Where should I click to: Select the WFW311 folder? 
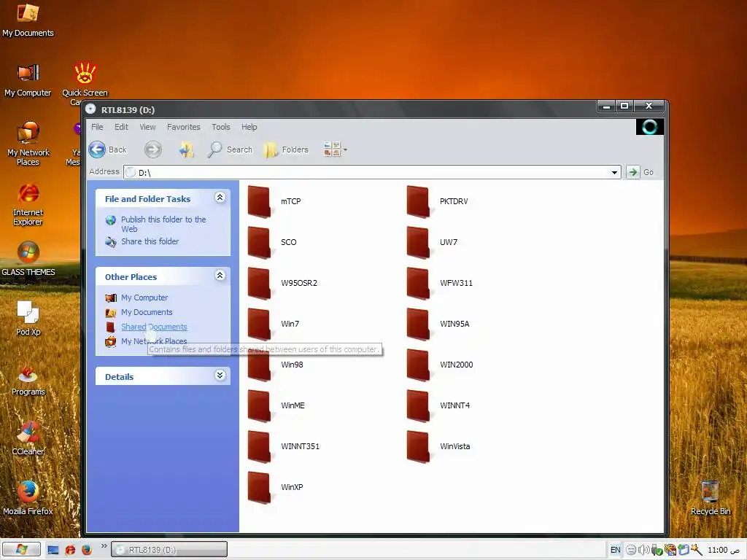(440, 284)
